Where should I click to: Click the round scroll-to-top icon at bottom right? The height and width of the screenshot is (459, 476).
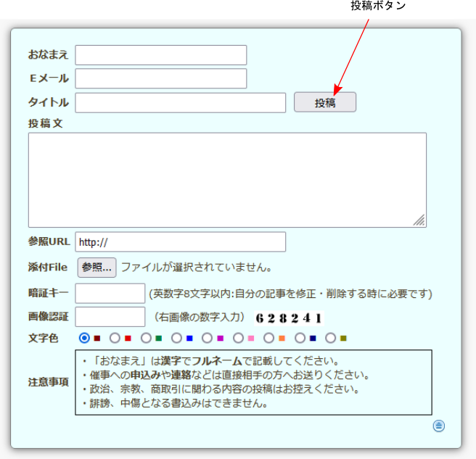point(438,426)
